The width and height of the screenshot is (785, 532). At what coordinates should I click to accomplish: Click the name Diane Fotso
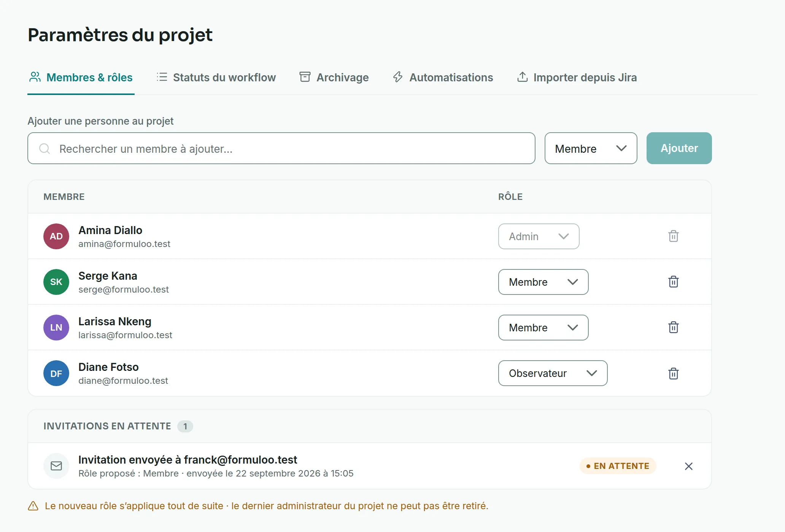click(108, 367)
